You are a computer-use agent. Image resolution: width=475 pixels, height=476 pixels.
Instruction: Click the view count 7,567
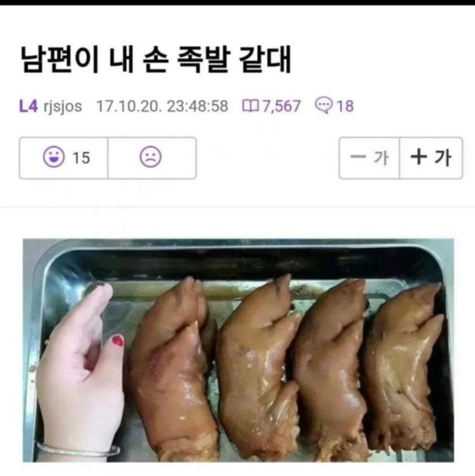click(281, 106)
